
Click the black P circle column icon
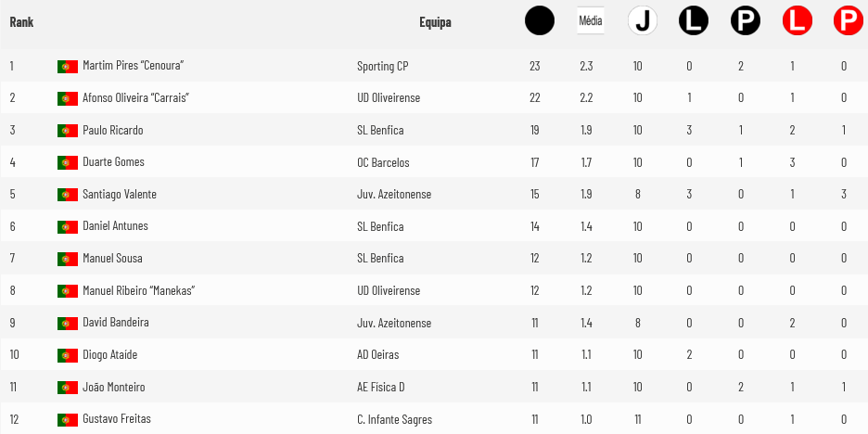click(745, 21)
